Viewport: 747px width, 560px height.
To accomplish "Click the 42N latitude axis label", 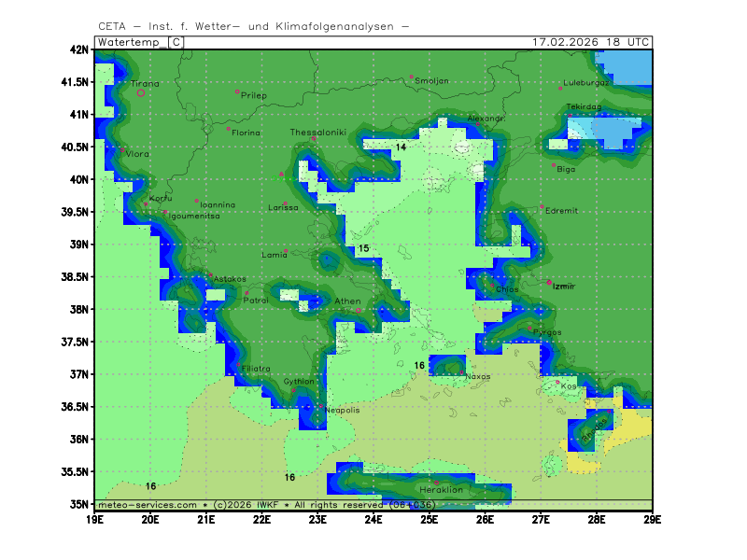I will click(80, 49).
